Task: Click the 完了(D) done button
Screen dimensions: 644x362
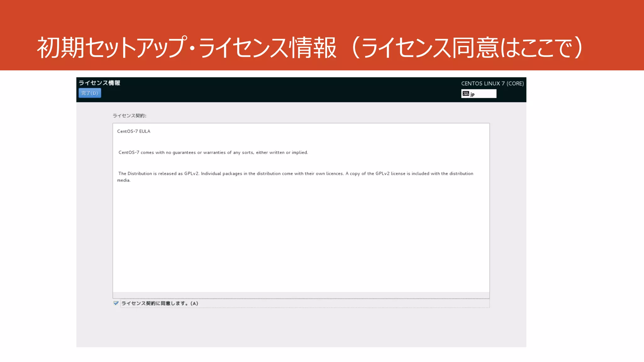Action: click(x=90, y=93)
